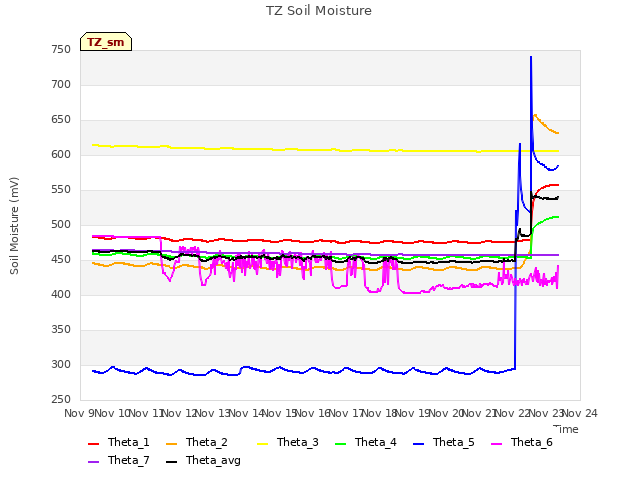Image resolution: width=640 pixels, height=480 pixels.
Task: Click the black Theta_avg legend swatch
Action: (x=171, y=461)
